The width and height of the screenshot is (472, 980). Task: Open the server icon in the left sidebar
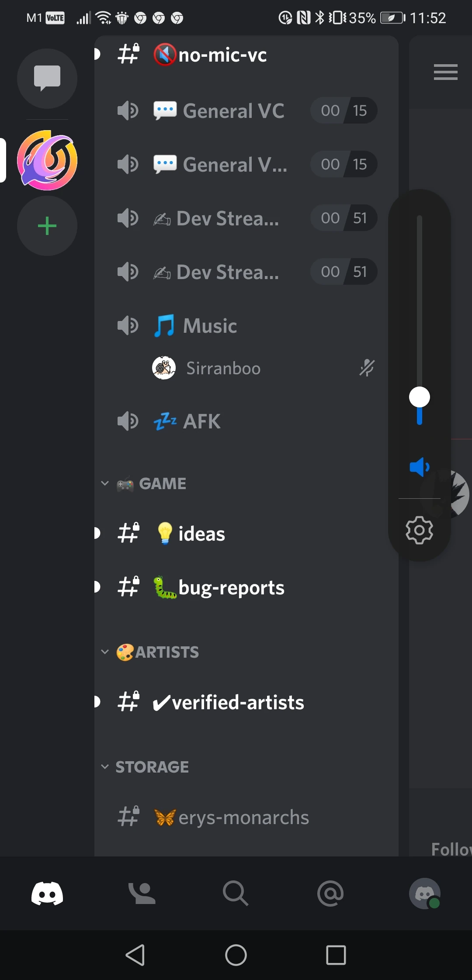coord(47,161)
